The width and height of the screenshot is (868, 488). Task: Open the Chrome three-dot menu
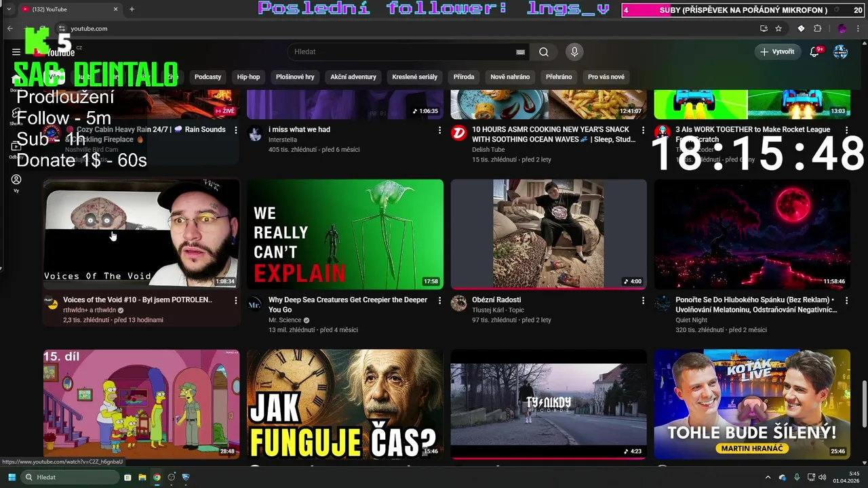point(859,28)
